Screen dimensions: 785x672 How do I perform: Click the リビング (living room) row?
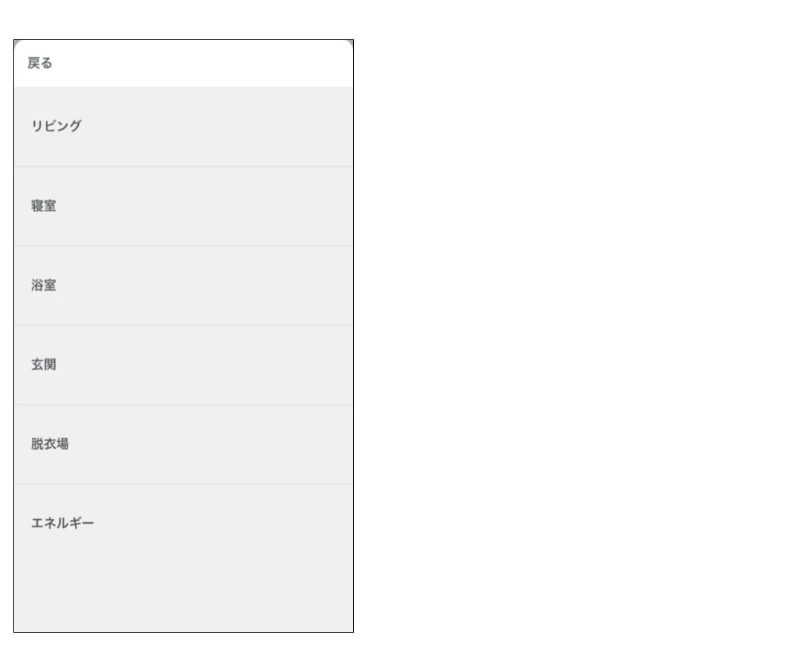click(x=183, y=127)
